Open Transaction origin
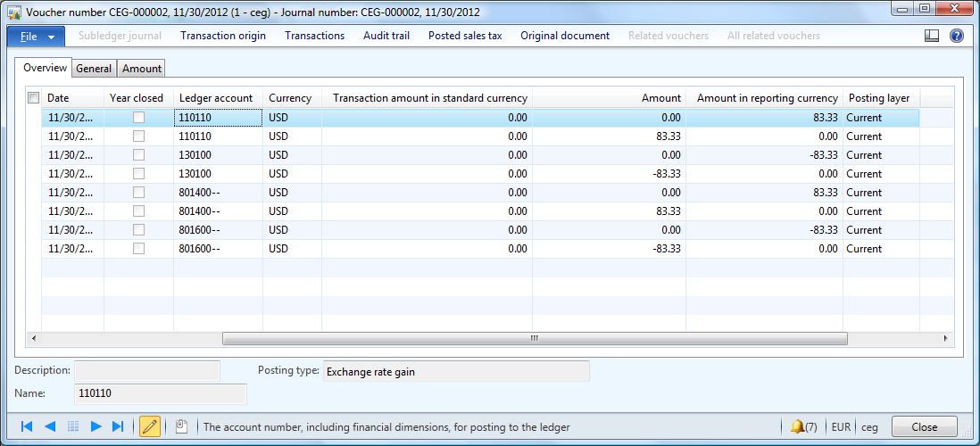Image resolution: width=980 pixels, height=446 pixels. pos(223,36)
